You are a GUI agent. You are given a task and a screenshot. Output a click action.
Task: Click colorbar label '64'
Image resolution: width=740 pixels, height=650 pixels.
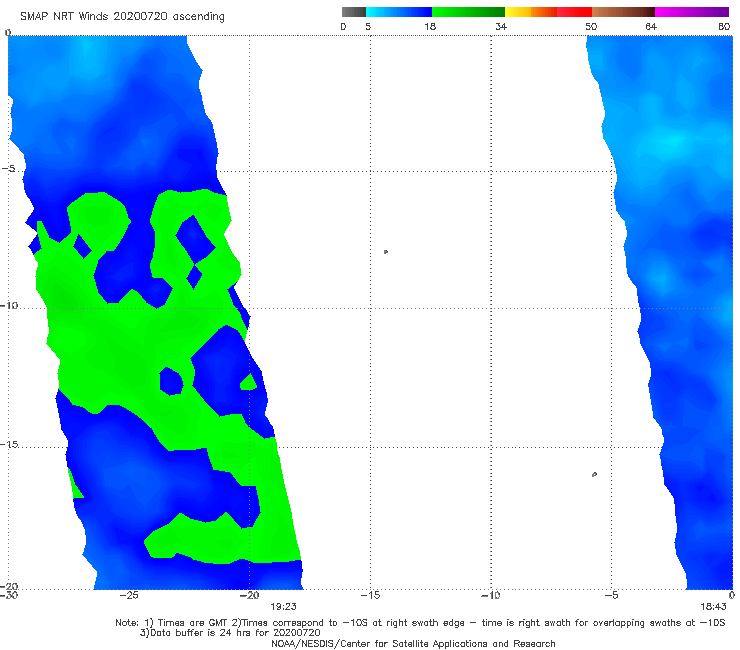(x=651, y=26)
